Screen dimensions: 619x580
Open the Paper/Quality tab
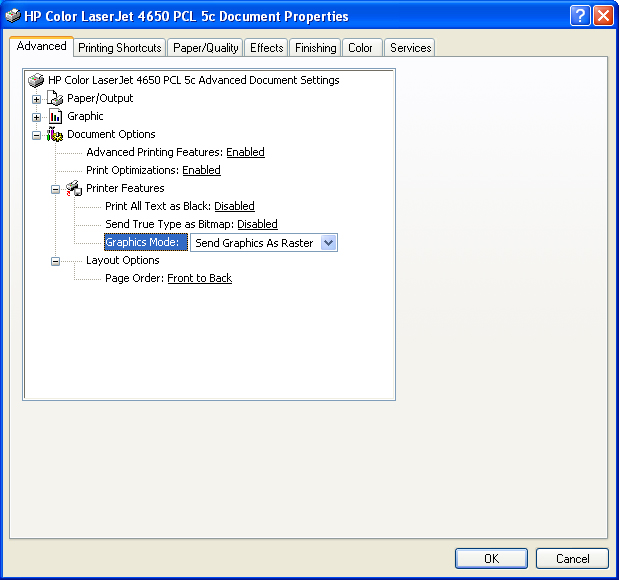click(x=205, y=48)
